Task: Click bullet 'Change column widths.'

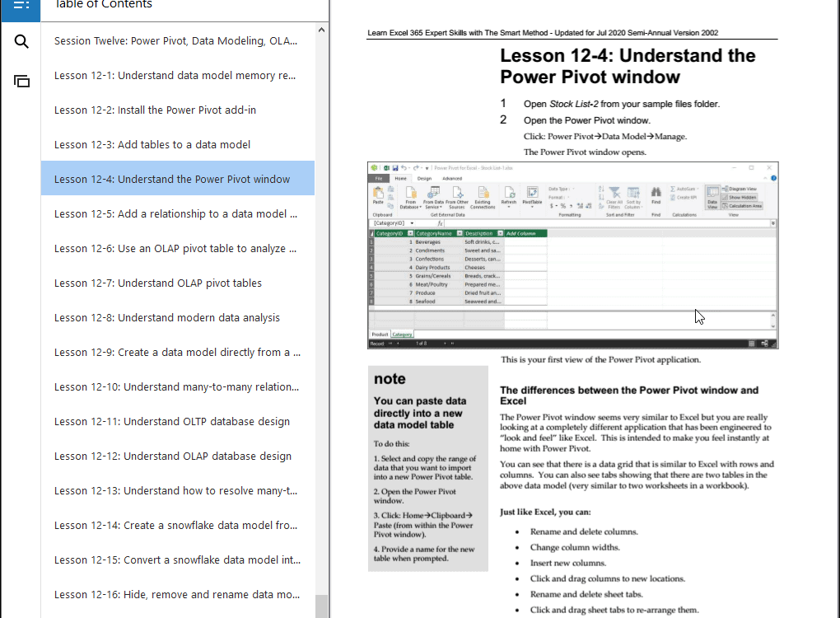Action: tap(575, 547)
